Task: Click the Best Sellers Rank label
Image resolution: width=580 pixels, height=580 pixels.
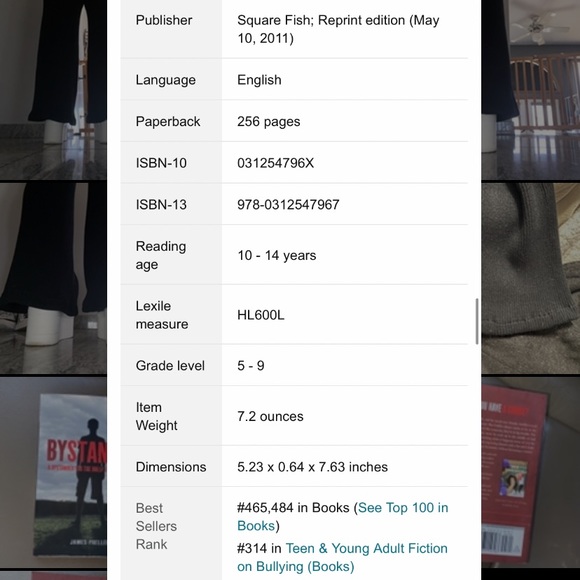Action: [156, 526]
